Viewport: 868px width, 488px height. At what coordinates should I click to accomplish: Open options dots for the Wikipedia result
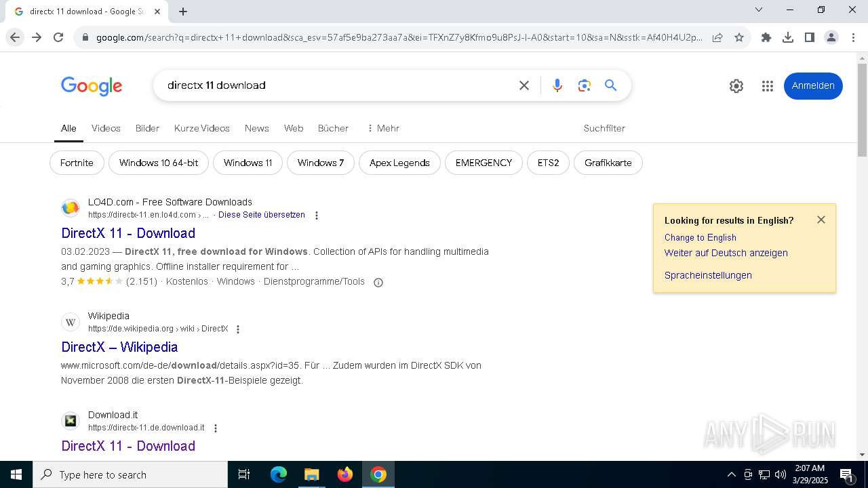coord(238,329)
